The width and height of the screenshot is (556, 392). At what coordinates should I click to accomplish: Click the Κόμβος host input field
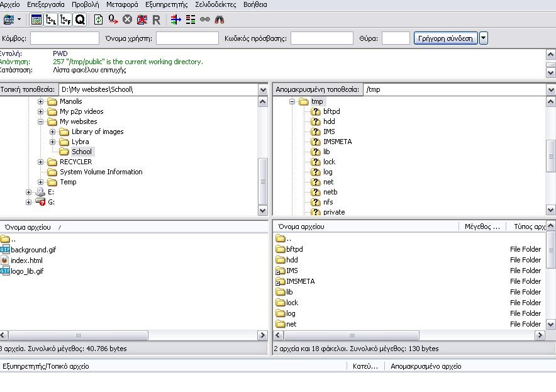65,38
